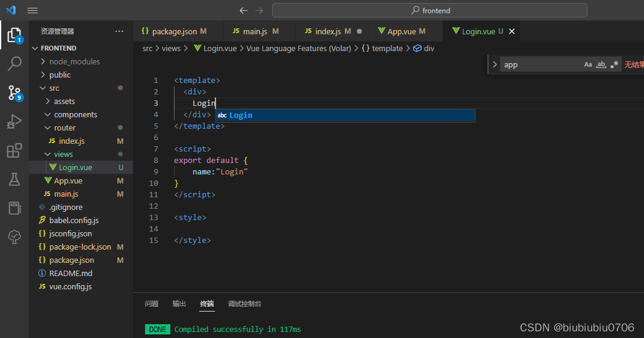The height and width of the screenshot is (338, 644).
Task: Toggle Match Whole Word in find widget
Action: point(601,64)
